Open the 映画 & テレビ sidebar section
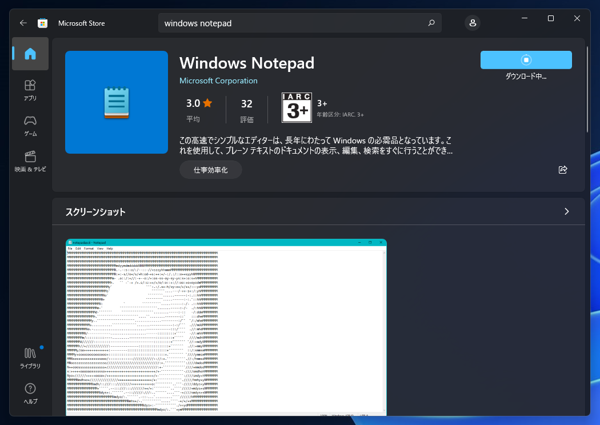The image size is (600, 425). pos(30,161)
